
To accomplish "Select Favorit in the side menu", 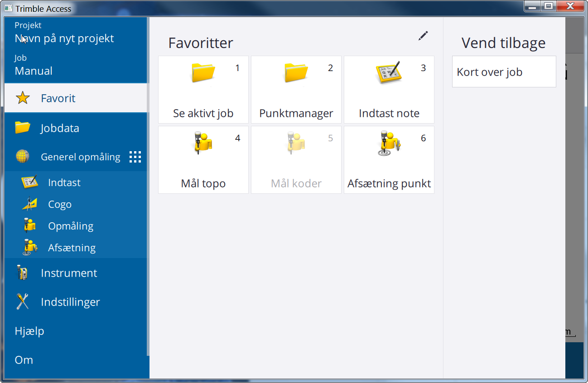I will [75, 98].
